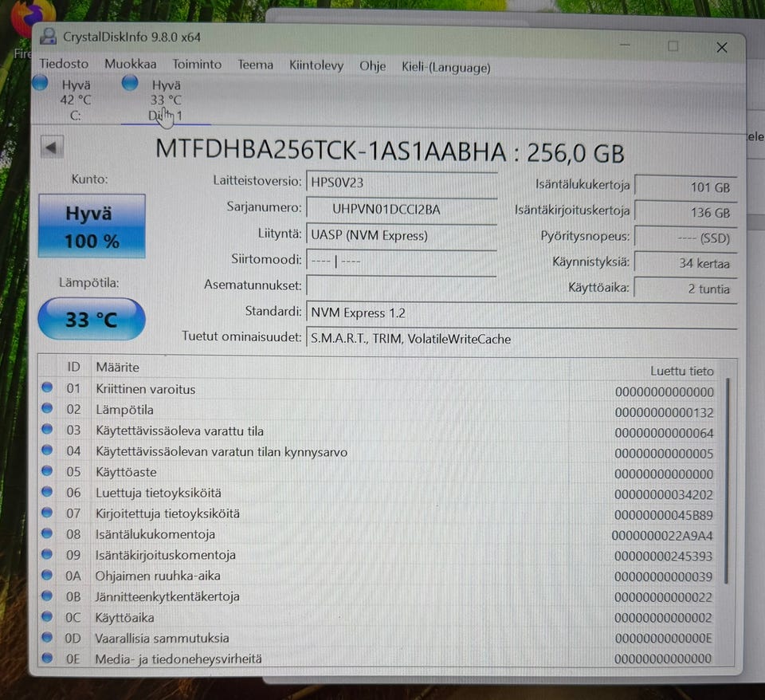The height and width of the screenshot is (700, 765).
Task: Select the C: drive with 42 °C
Action: coord(76,100)
